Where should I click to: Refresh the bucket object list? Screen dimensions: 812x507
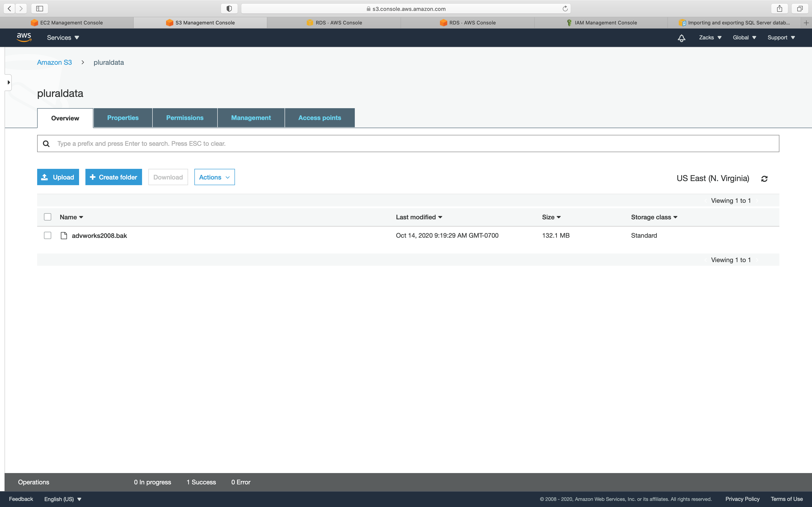point(764,179)
